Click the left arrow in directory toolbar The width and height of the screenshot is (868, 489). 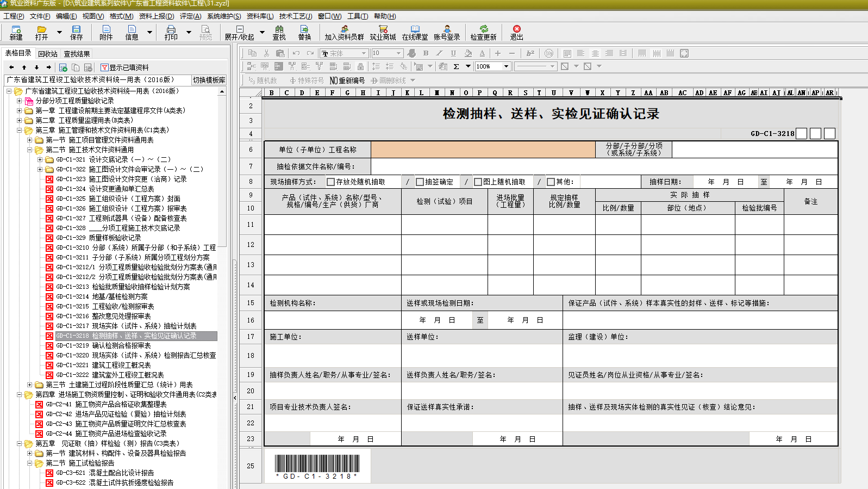[11, 67]
